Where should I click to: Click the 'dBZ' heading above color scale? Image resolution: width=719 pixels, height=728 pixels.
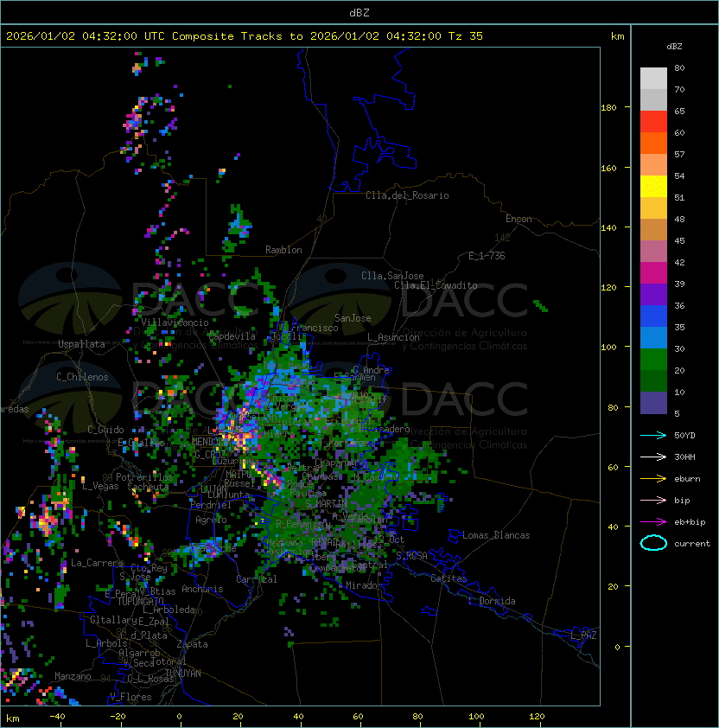(674, 47)
